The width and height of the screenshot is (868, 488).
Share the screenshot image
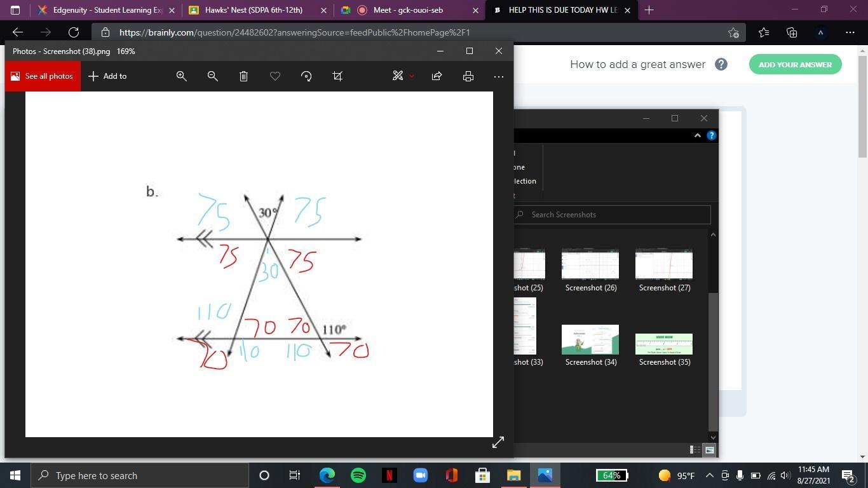[437, 76]
